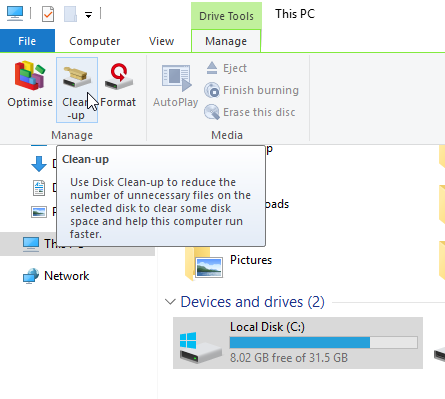
Task: Click the Optimise drive icon
Action: click(30, 76)
